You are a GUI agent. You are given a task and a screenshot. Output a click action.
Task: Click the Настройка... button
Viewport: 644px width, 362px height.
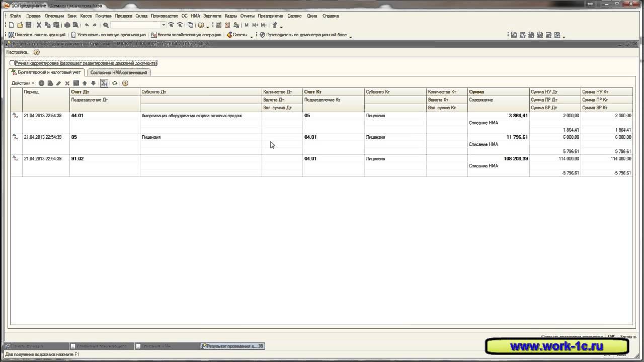coord(18,52)
